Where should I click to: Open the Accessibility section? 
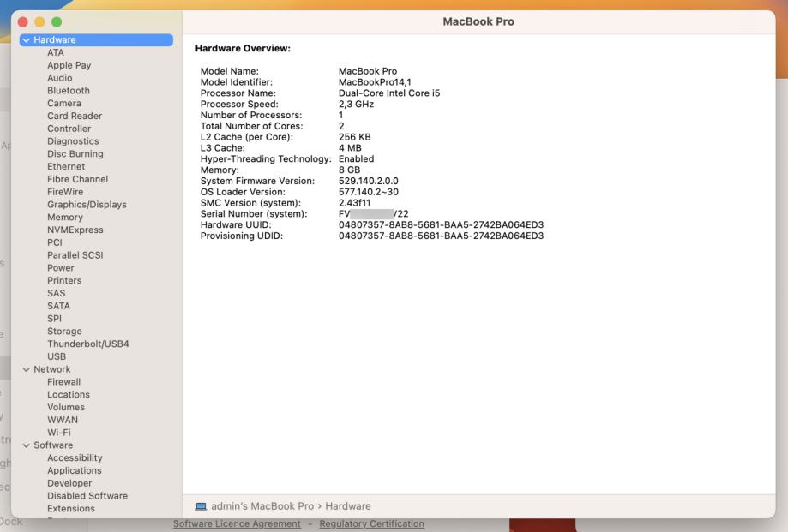(x=75, y=457)
